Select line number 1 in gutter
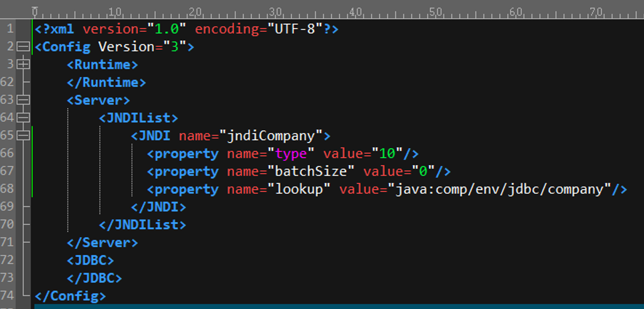This screenshot has width=644, height=309. pos(11,29)
